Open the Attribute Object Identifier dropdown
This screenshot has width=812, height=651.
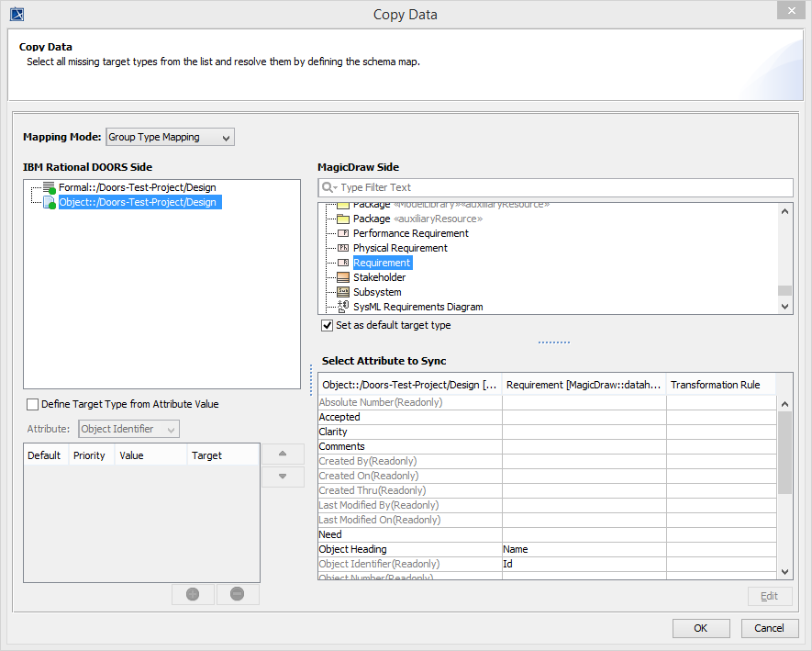pyautogui.click(x=128, y=429)
